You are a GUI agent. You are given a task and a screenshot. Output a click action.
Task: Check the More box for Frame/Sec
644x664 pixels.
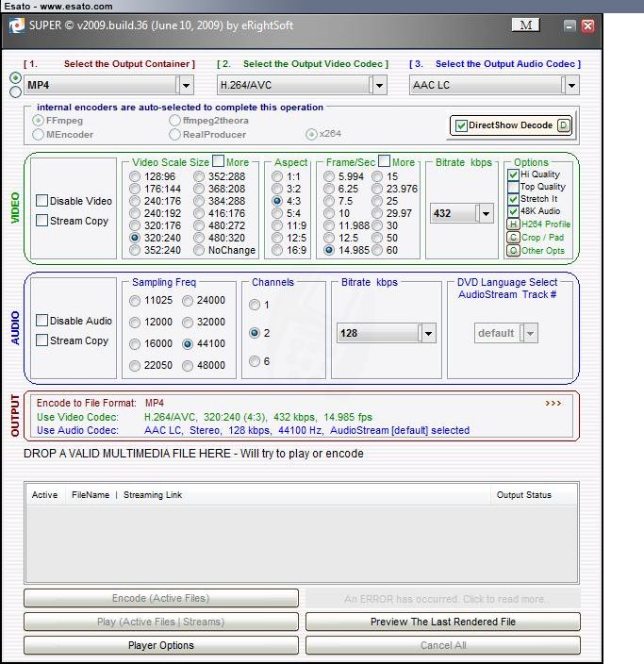384,161
